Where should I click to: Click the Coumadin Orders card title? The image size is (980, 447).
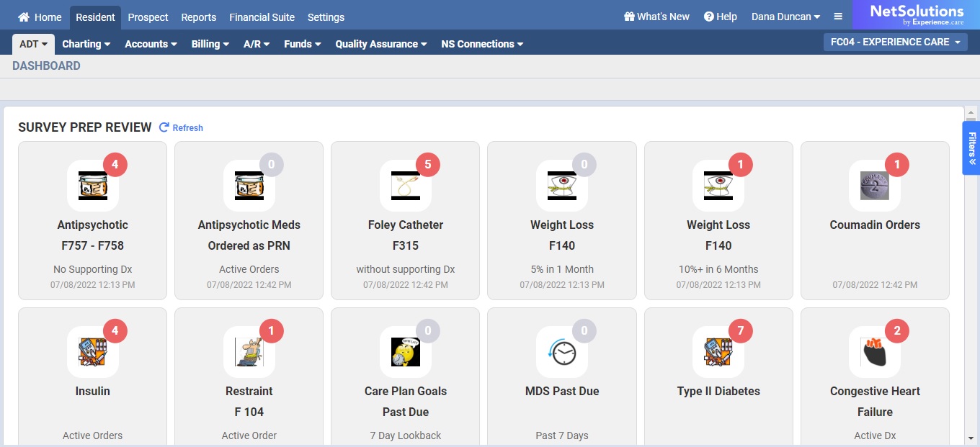click(x=875, y=225)
